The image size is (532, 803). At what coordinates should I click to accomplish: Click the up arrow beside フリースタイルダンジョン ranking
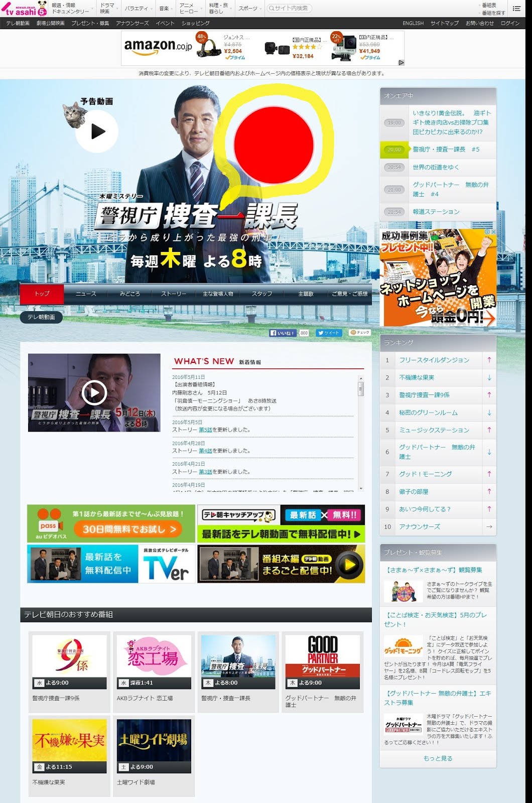(489, 360)
